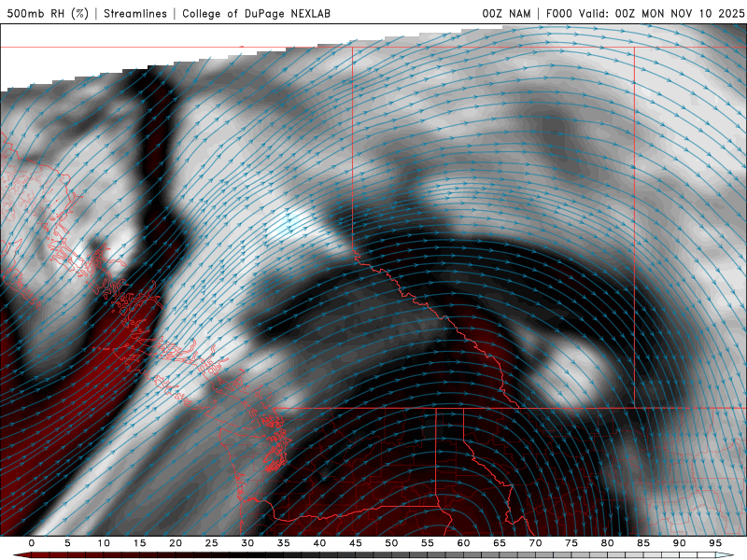This screenshot has height=560, width=747.
Task: Click the 75 label on color scale
Action: pos(571,543)
